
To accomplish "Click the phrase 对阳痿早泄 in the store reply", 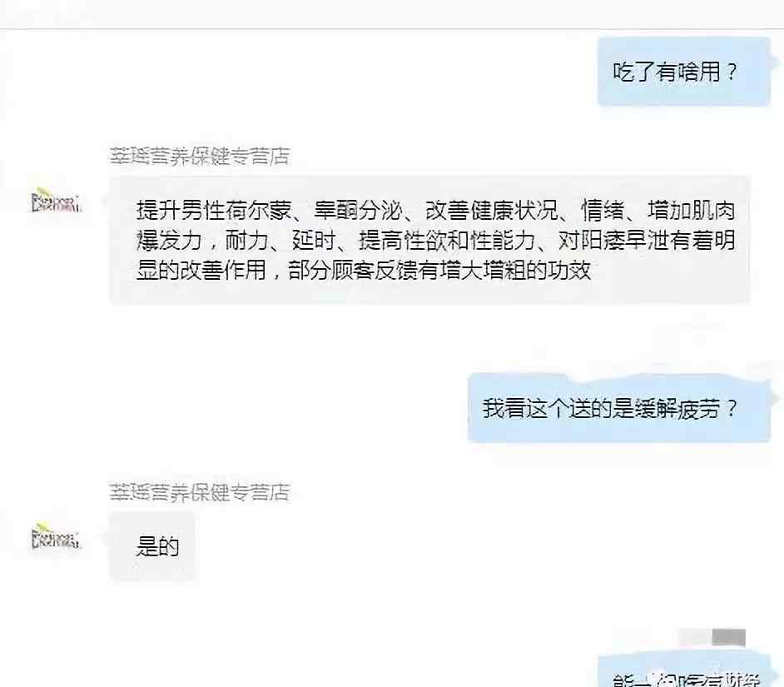I will (613, 241).
